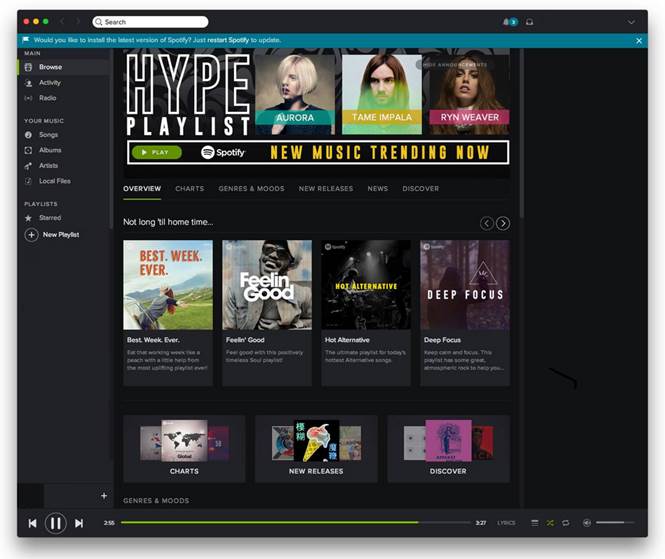Open the New Releases tile
665x559 pixels.
pos(316,448)
